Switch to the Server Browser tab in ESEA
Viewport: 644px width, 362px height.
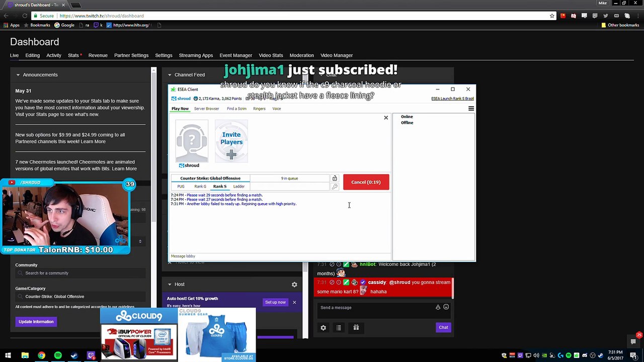pos(206,109)
